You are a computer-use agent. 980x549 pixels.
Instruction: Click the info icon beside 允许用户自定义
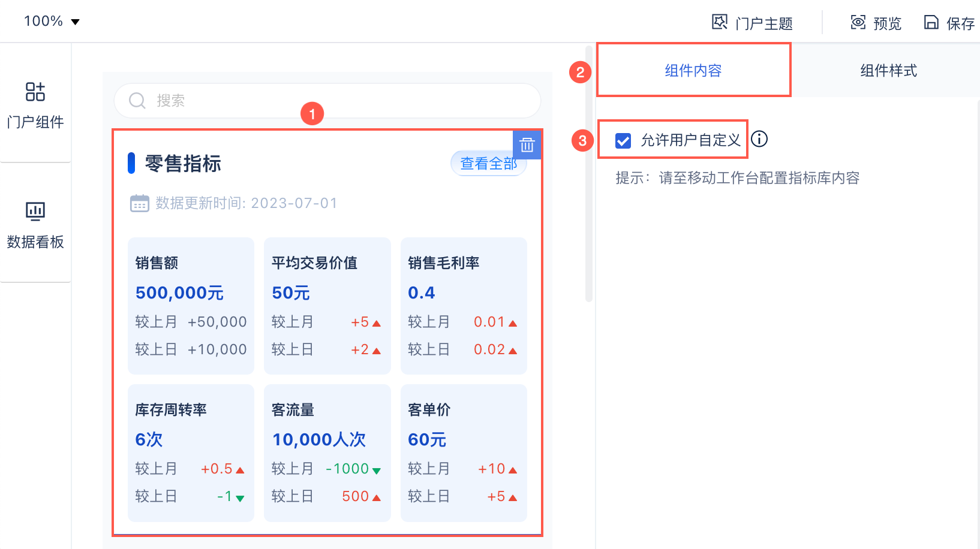759,139
